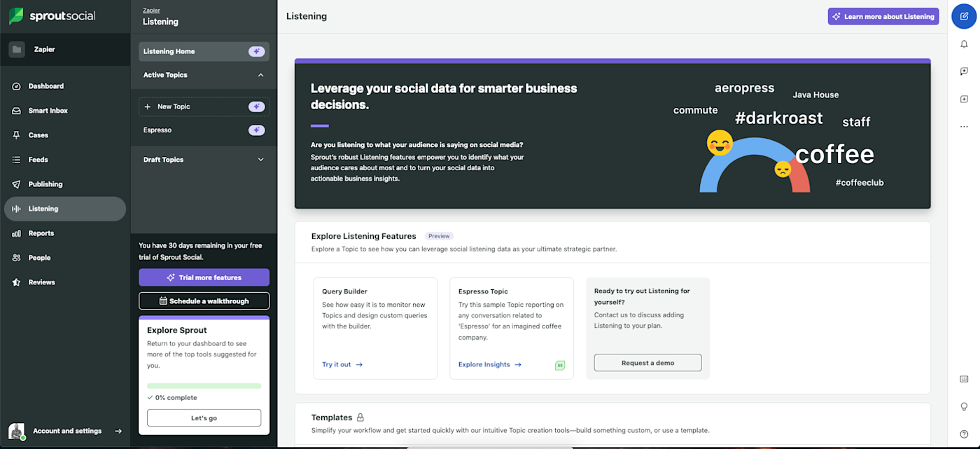
Task: Click the chat feedback icon
Action: coord(964,71)
